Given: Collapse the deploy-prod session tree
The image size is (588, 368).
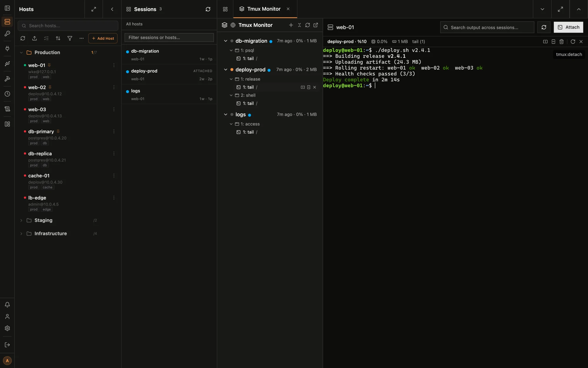Looking at the screenshot, I should [225, 70].
